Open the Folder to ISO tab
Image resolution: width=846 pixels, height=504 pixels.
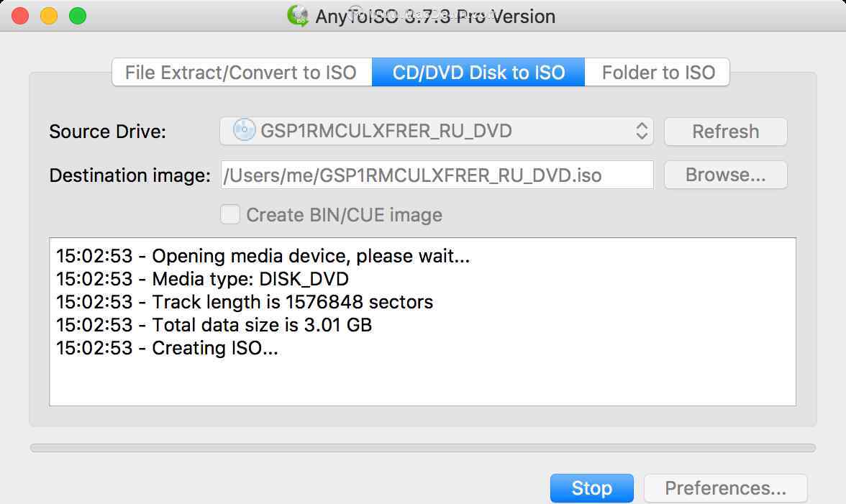[x=658, y=72]
